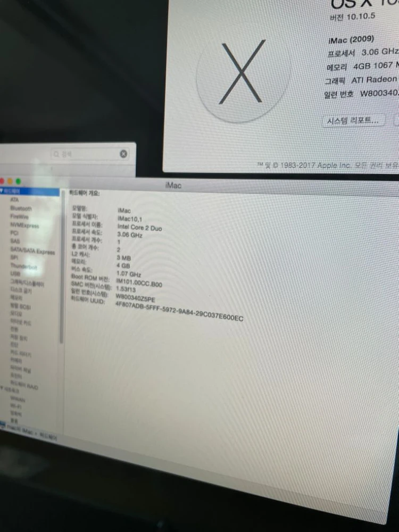Click 버전 10.10.5 in About window
The width and height of the screenshot is (399, 532).
point(352,16)
